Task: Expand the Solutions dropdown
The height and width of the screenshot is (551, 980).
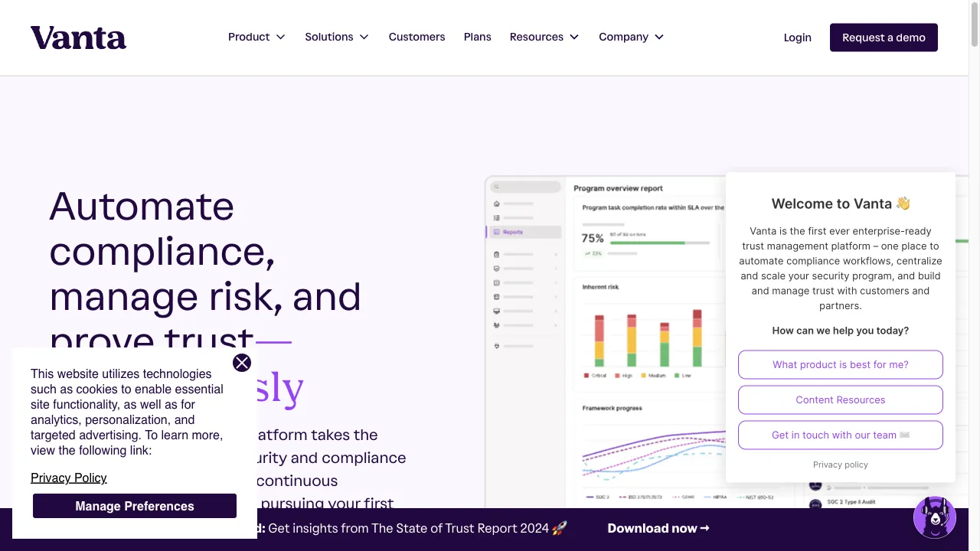Action: 337,37
